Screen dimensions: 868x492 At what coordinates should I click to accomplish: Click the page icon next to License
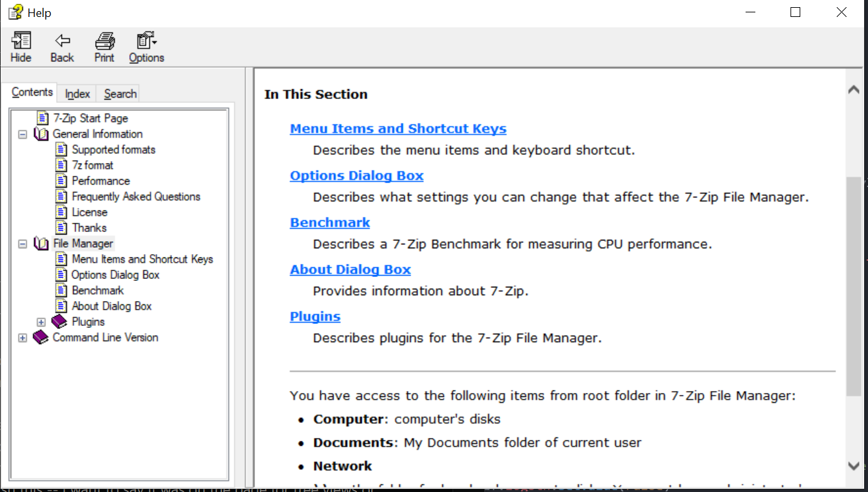coord(61,212)
